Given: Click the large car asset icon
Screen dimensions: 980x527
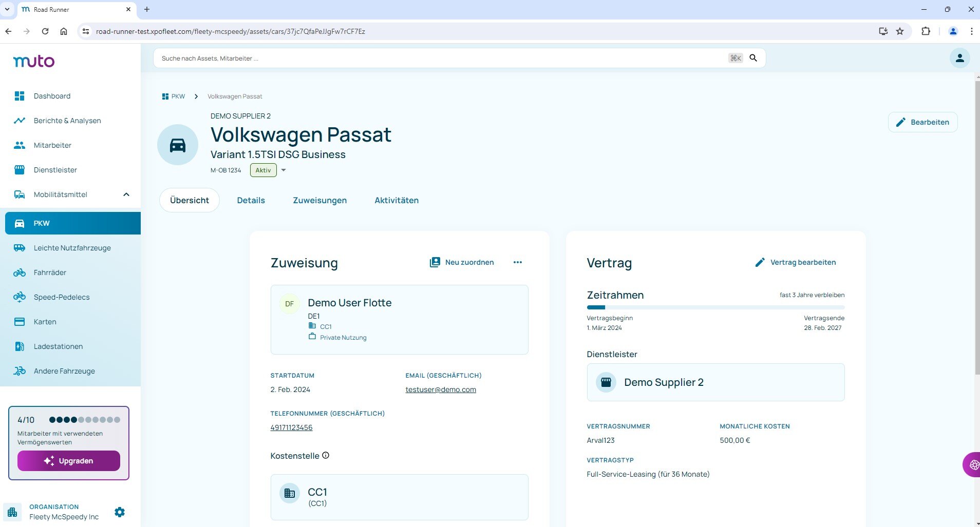Looking at the screenshot, I should coord(178,145).
